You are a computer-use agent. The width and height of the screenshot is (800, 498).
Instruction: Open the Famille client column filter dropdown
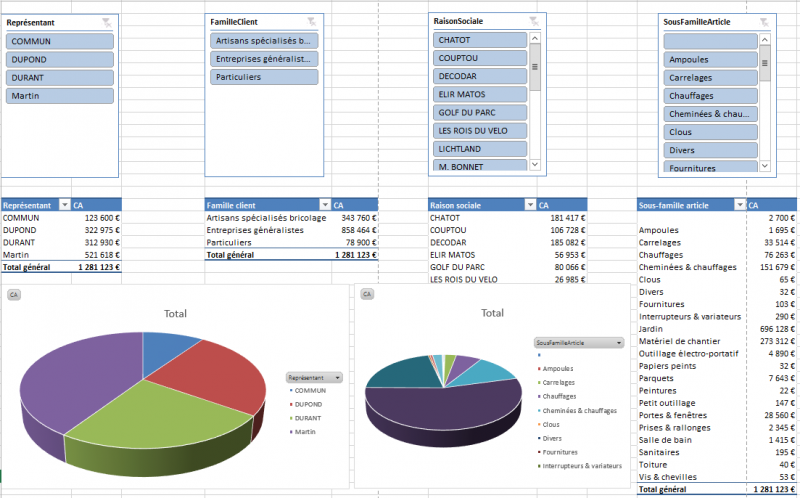click(323, 205)
